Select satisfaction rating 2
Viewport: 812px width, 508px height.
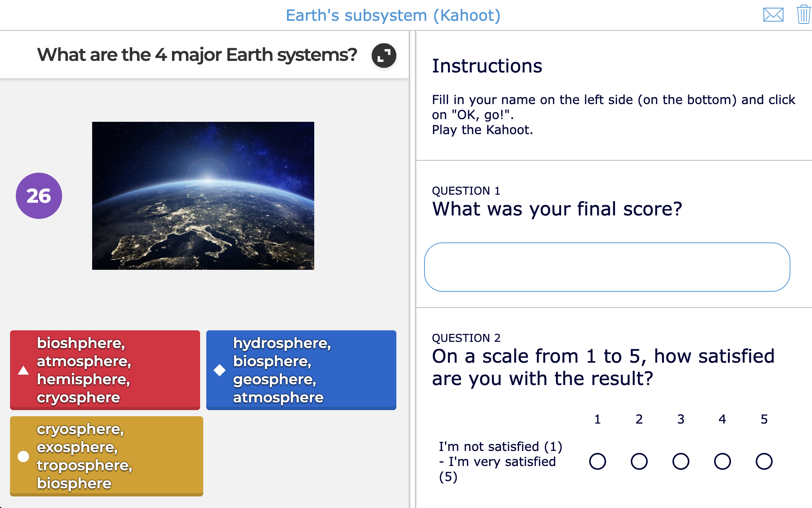[x=639, y=461]
